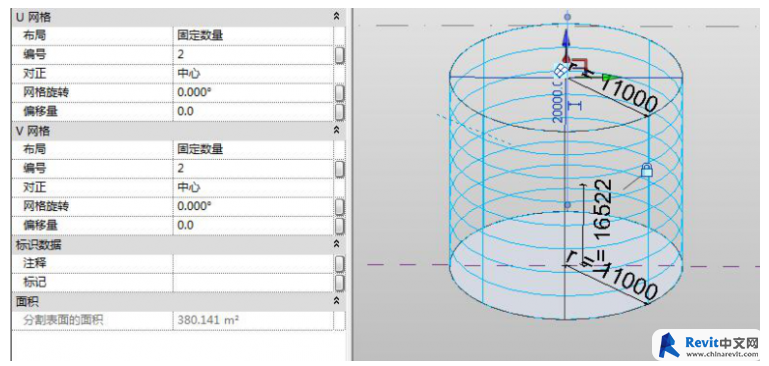Click the padlock icon on the cylinder
Viewport: 769px width, 366px height.
coord(647,171)
